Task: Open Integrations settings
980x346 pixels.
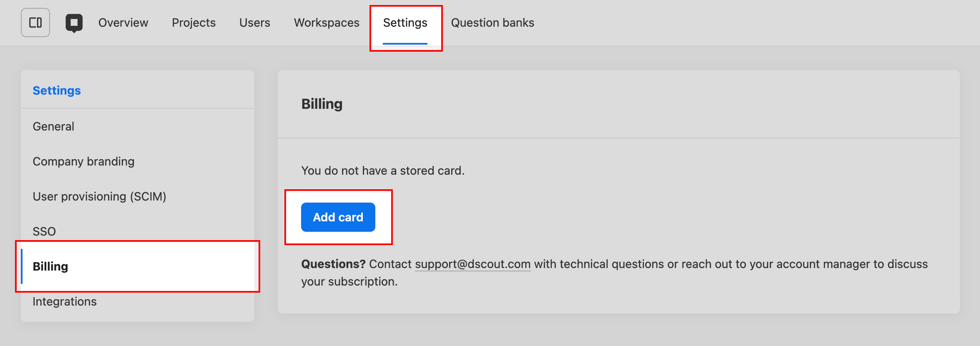Action: (65, 301)
